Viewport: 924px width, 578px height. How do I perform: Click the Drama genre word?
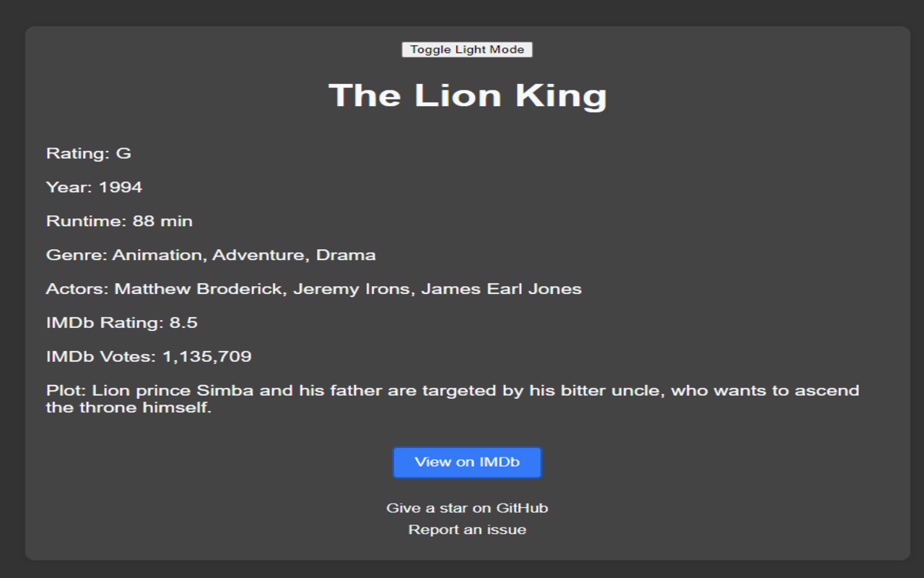[x=346, y=255]
